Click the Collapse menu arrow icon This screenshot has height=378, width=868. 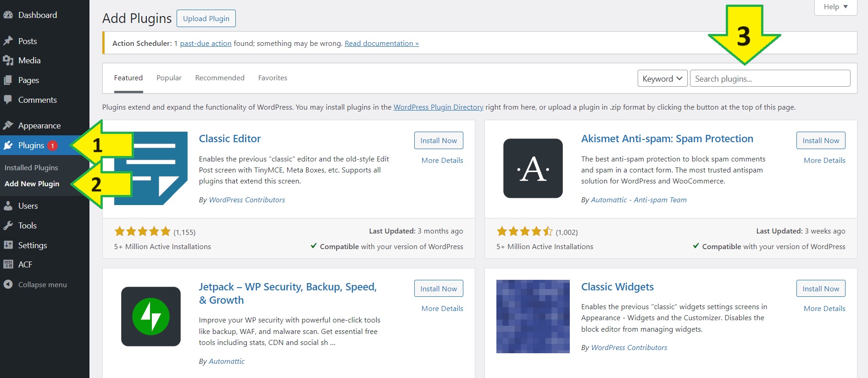(8, 284)
